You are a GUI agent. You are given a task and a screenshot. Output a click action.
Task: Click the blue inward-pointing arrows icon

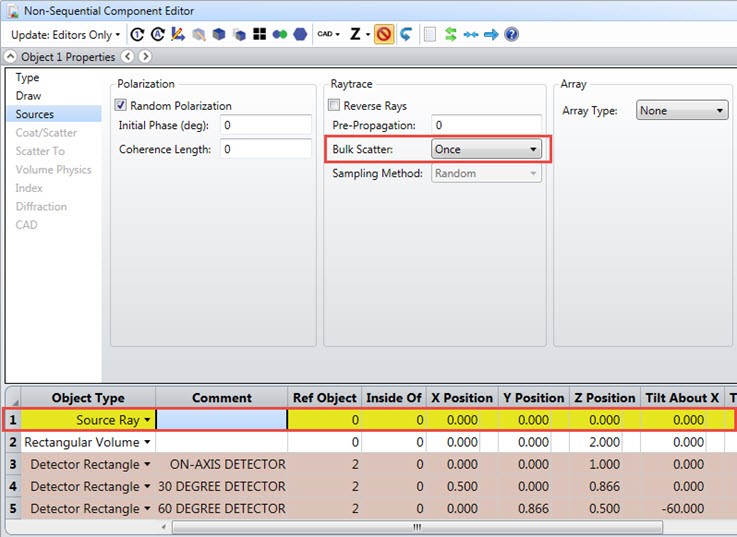pos(470,34)
